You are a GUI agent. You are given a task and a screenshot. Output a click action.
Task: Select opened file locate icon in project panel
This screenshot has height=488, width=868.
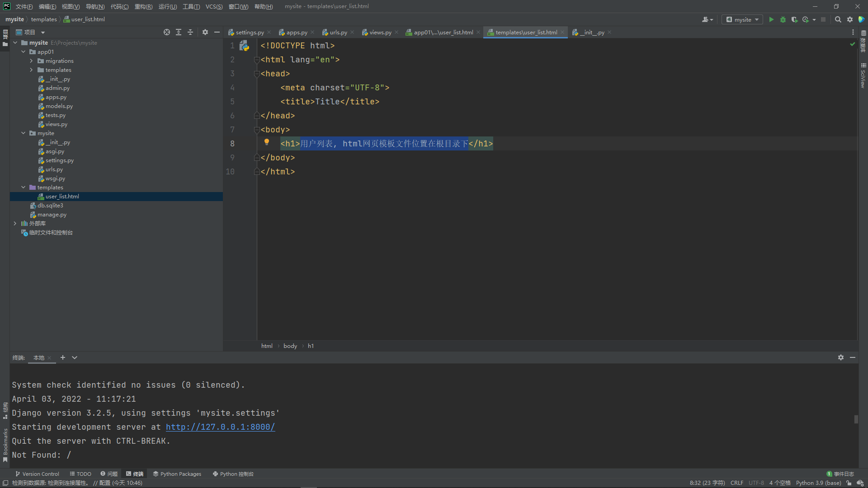167,32
